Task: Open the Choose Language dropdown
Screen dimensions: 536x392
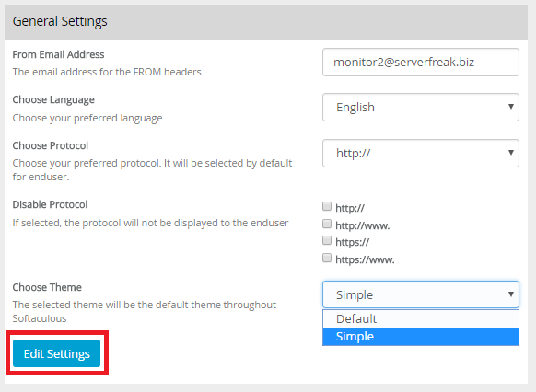Action: point(421,108)
